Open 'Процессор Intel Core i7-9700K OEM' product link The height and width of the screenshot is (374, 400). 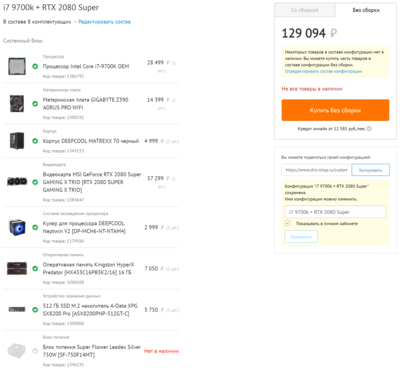coord(86,66)
